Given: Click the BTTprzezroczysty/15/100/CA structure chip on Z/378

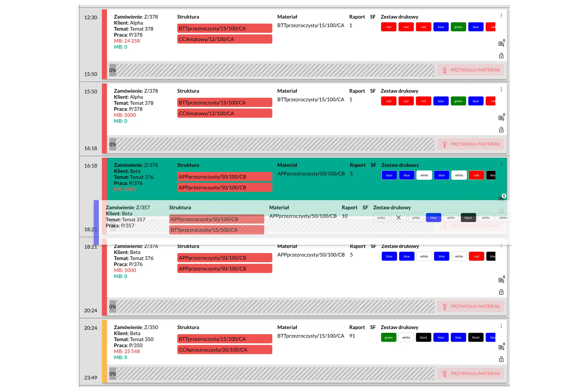Looking at the screenshot, I should 224,28.
